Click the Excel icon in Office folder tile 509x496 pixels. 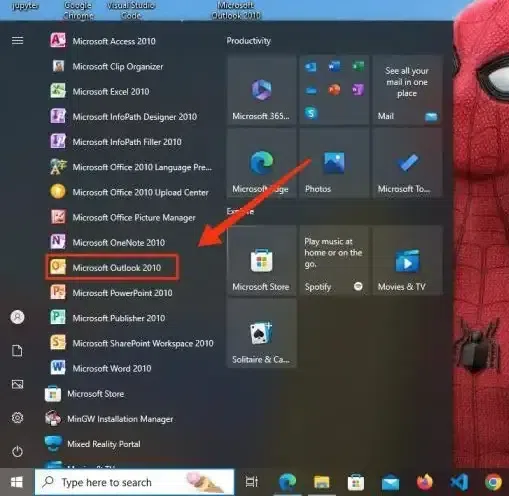(358, 66)
